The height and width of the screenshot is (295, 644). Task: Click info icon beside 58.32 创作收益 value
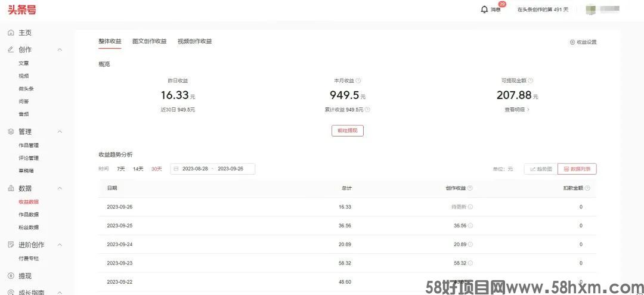point(470,263)
